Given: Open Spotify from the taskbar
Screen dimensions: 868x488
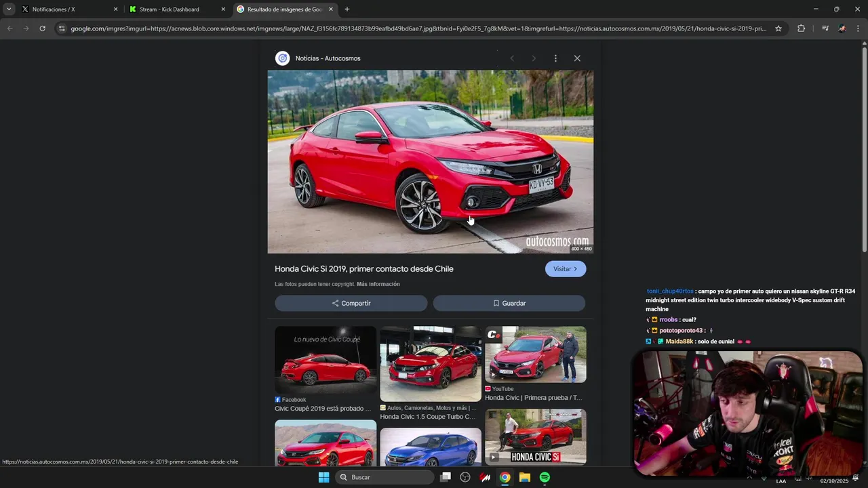Looking at the screenshot, I should (545, 477).
